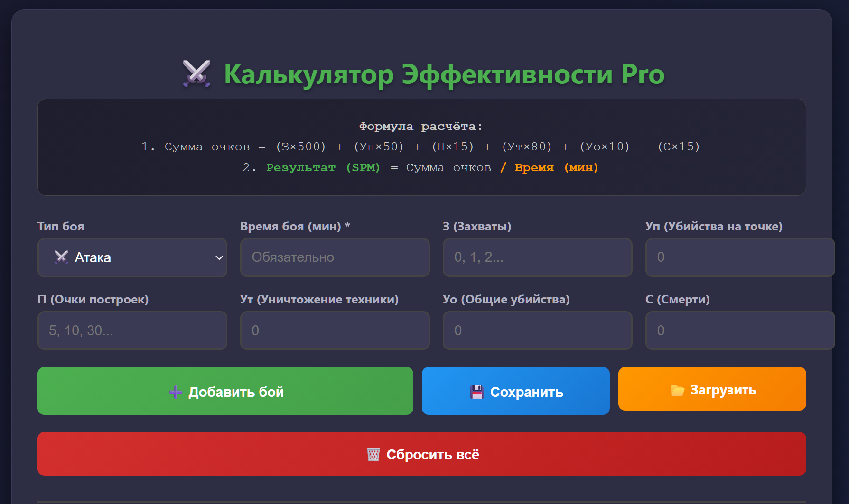The image size is (849, 504).
Task: Select the З (Захваты) input field
Action: pyautogui.click(x=537, y=257)
